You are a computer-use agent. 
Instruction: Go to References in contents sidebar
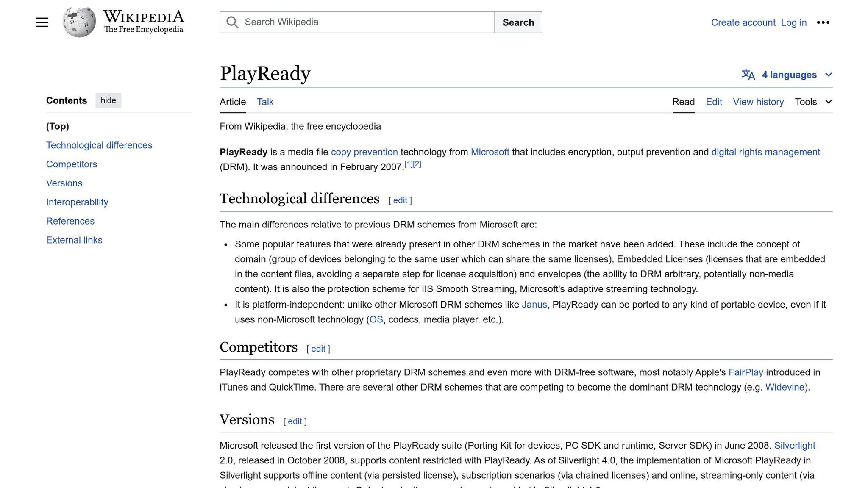point(70,221)
